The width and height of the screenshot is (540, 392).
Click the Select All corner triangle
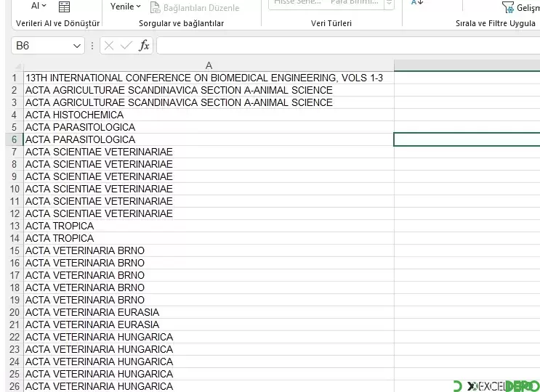coord(17,65)
